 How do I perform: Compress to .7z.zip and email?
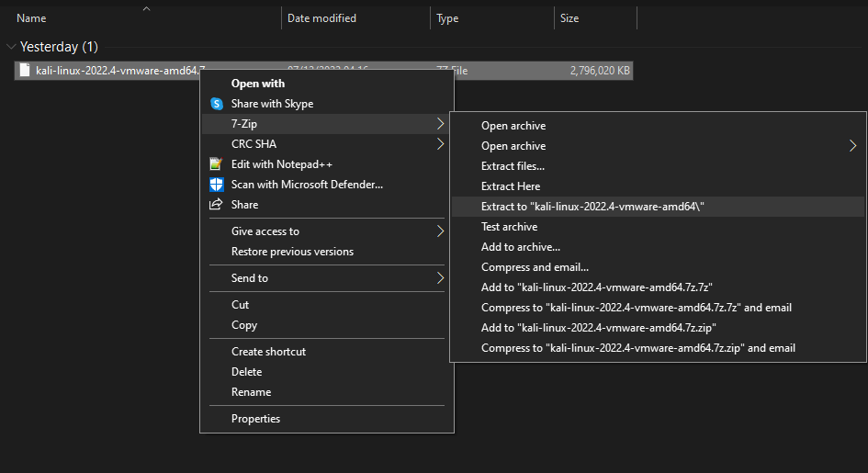(x=658, y=348)
